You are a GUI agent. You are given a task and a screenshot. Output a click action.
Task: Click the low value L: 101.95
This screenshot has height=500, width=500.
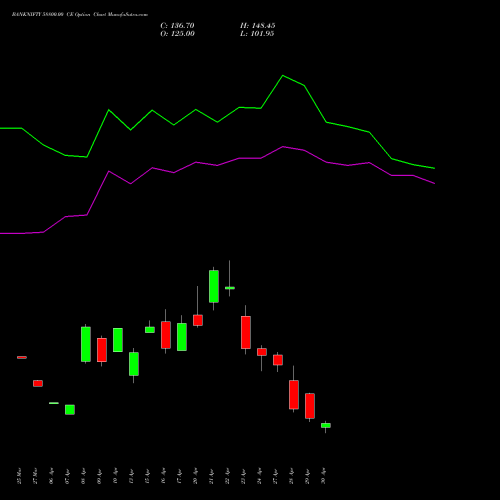click(257, 34)
